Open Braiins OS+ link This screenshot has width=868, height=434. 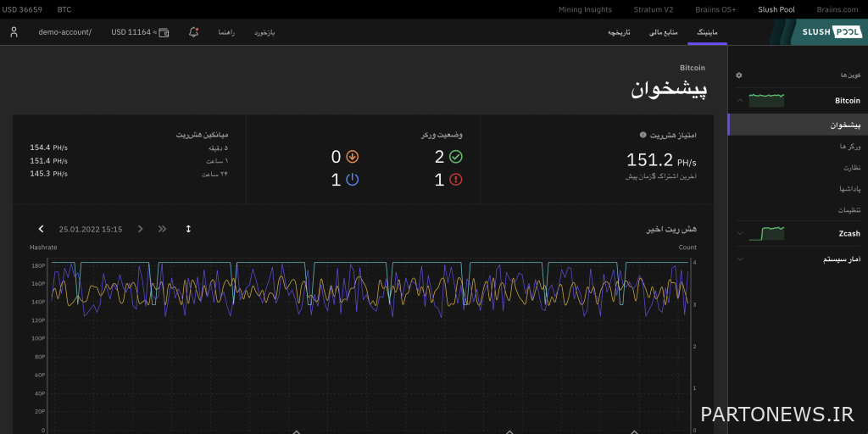[715, 9]
